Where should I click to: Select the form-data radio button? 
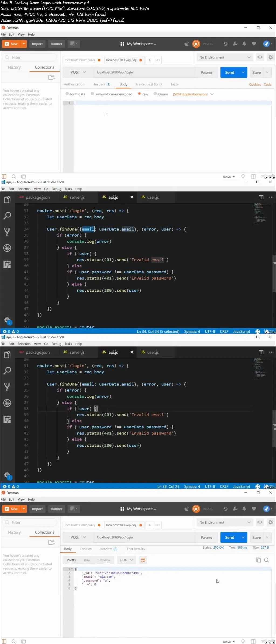pos(67,94)
